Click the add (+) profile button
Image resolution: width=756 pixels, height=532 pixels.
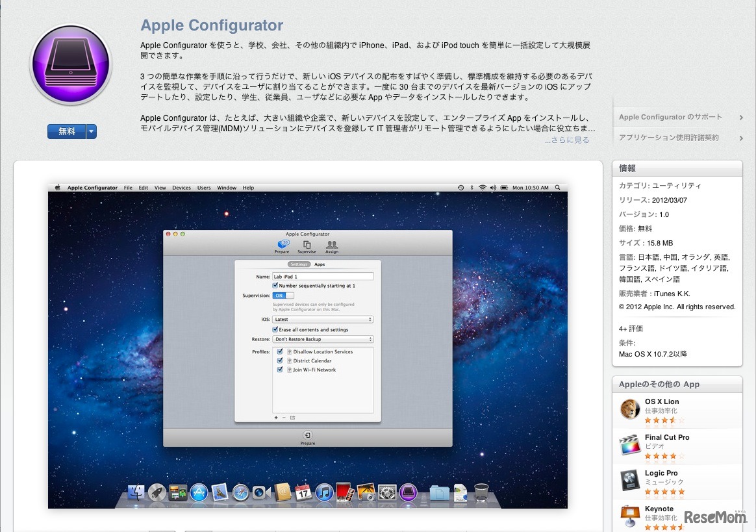tap(276, 418)
